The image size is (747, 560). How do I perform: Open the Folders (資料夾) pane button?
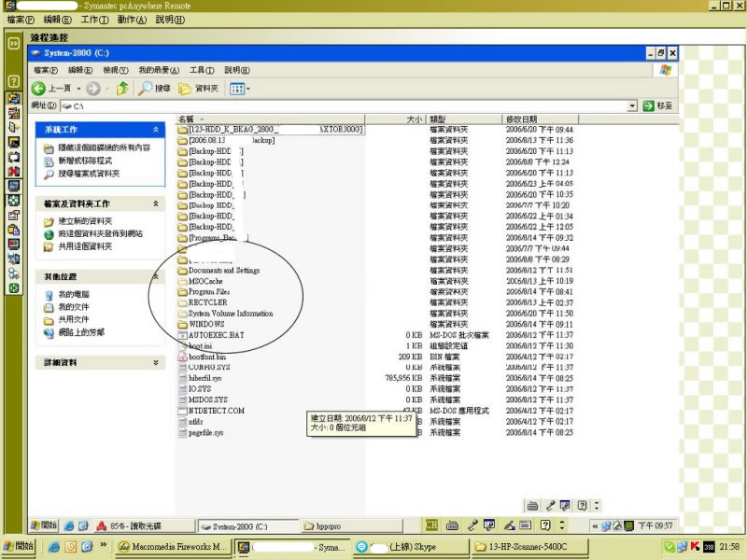tap(199, 89)
